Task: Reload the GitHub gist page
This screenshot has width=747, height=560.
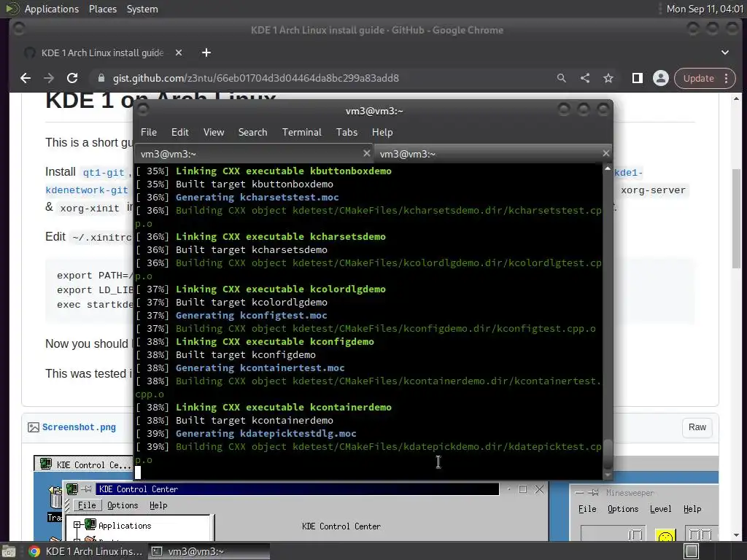Action: [x=72, y=78]
